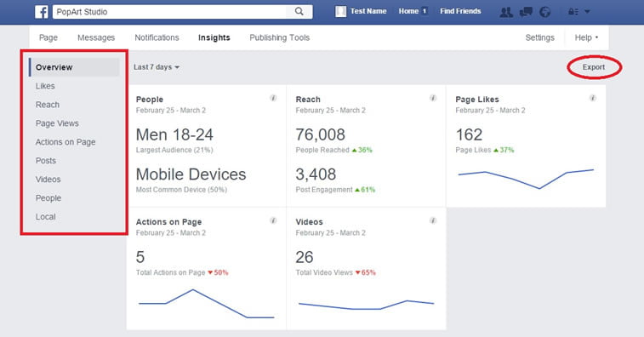The width and height of the screenshot is (644, 337).
Task: Open the Publishing Tools tab
Action: tap(280, 37)
